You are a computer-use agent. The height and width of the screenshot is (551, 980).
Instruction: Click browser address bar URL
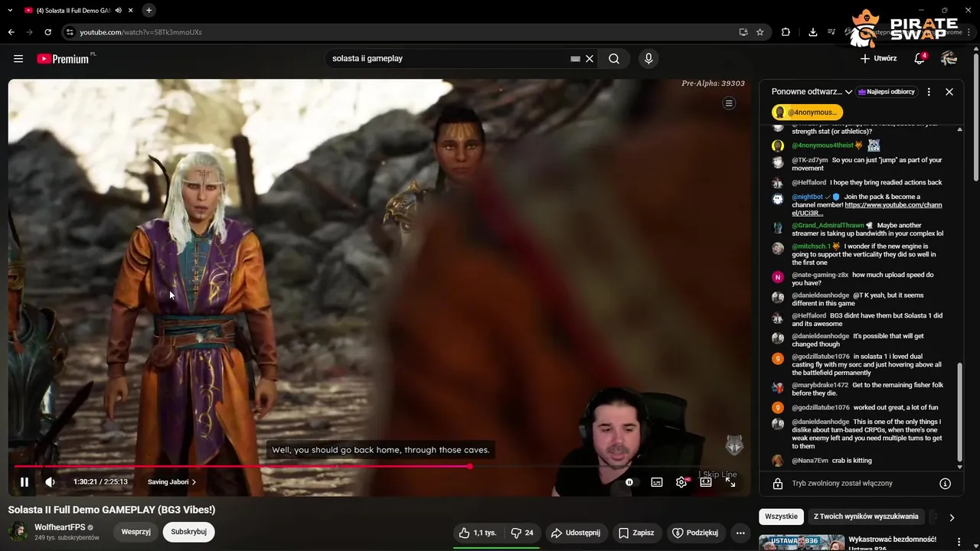[x=141, y=32]
